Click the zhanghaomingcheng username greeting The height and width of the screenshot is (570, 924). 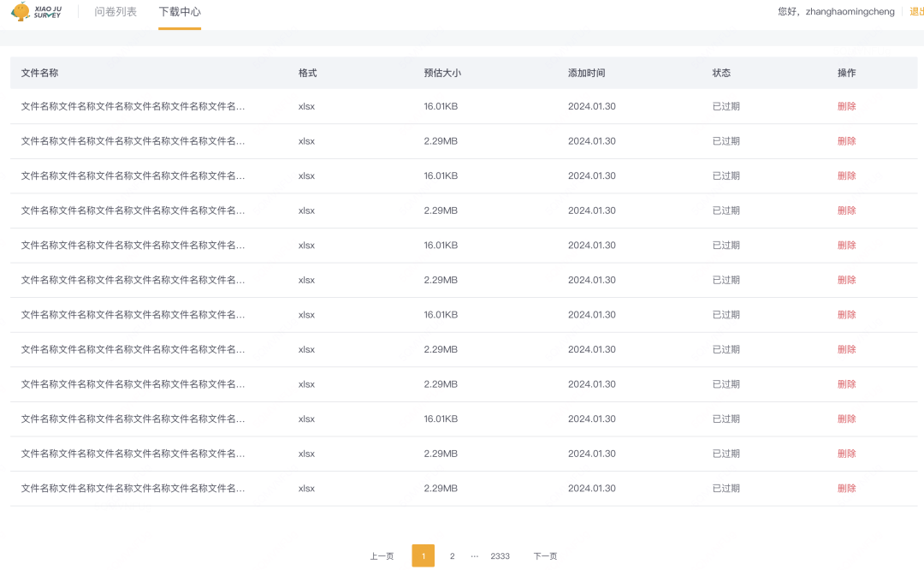click(x=836, y=12)
